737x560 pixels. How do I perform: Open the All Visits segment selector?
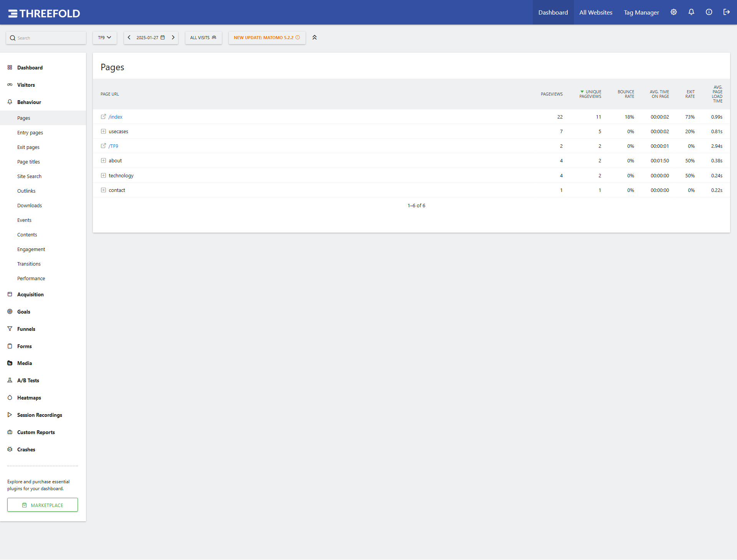pyautogui.click(x=203, y=38)
